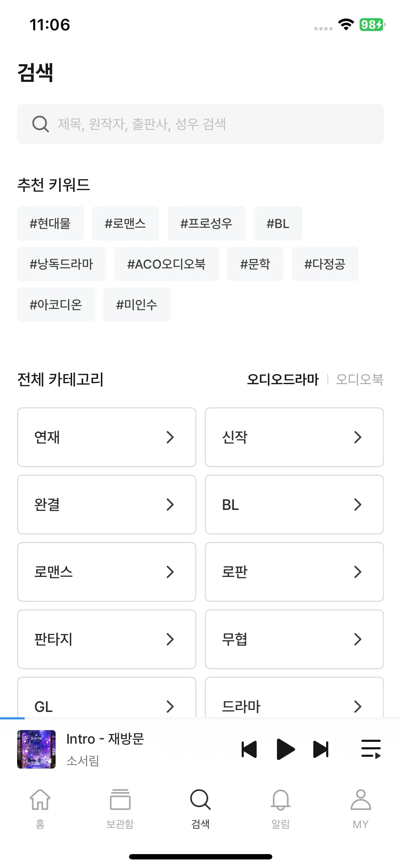The width and height of the screenshot is (401, 868).
Task: Play the Intro track in mini player
Action: [x=286, y=749]
